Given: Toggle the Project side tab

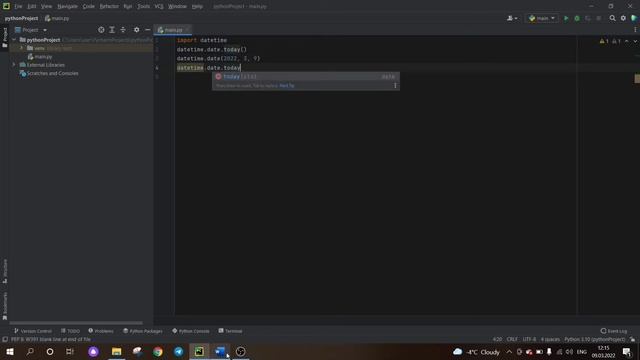Looking at the screenshot, I should 5,38.
